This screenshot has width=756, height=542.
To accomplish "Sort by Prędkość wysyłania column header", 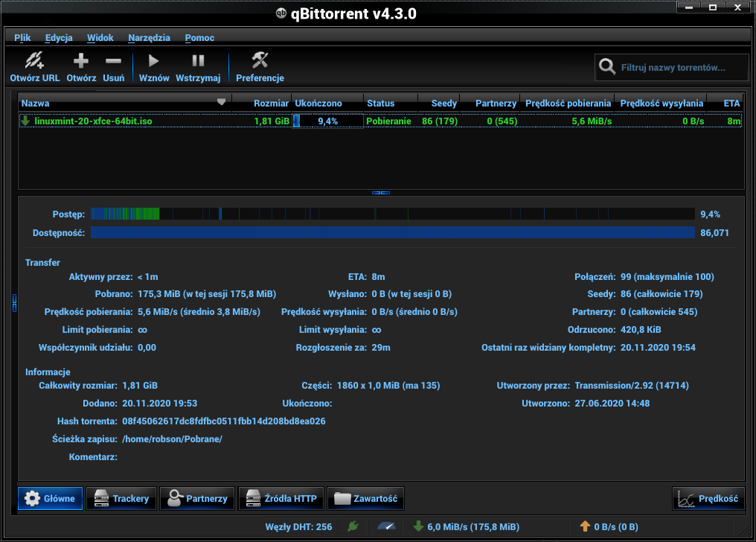I will coord(661,103).
